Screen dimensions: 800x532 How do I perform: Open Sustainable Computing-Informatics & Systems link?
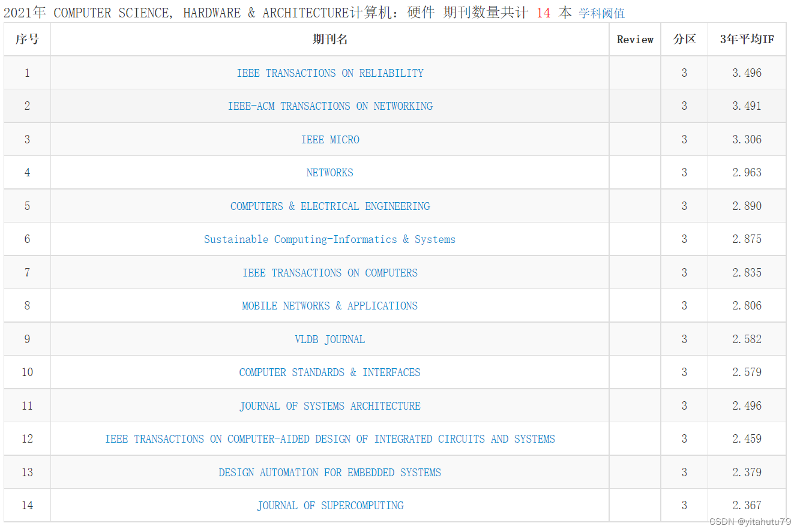330,239
